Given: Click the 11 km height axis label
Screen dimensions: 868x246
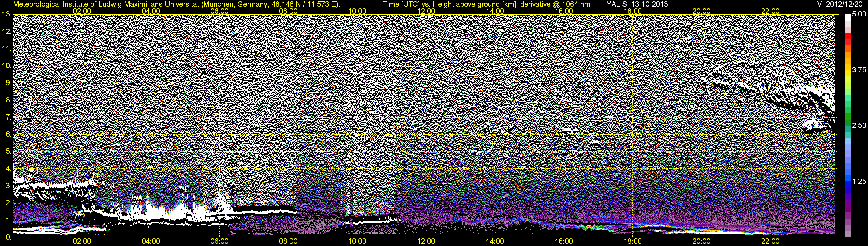Looking at the screenshot, I should click(x=6, y=49).
